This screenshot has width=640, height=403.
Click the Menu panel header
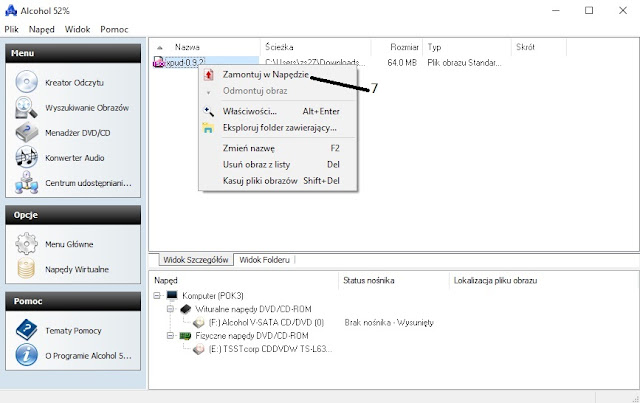tap(73, 53)
